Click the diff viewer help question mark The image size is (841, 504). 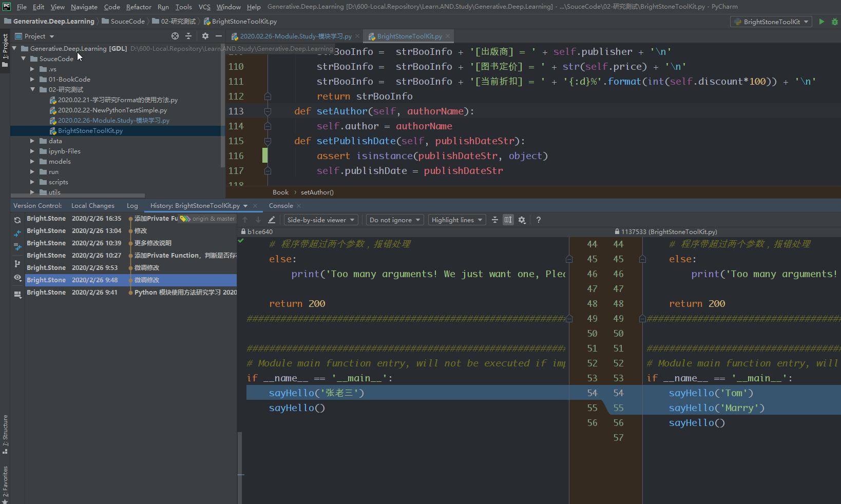coord(538,220)
